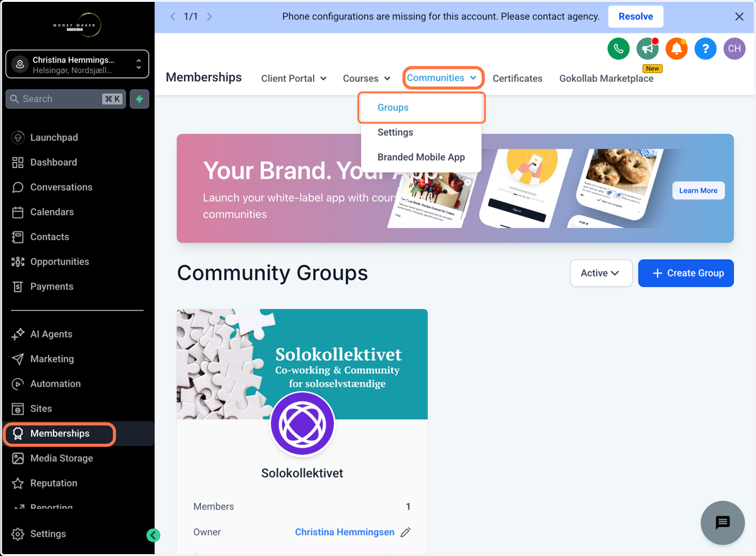Open the CH user avatar menu
The height and width of the screenshot is (556, 756).
pos(735,48)
